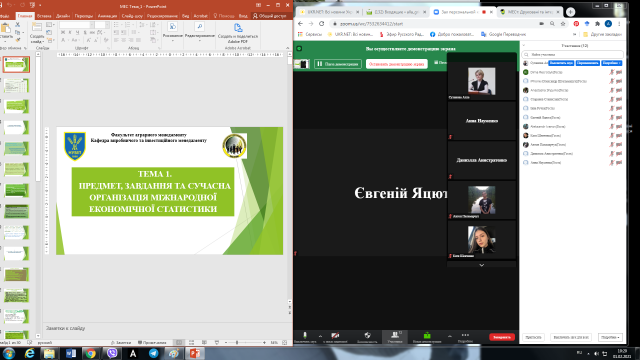Click fit slide to window icon
The image size is (640, 360).
pyautogui.click(x=284, y=342)
